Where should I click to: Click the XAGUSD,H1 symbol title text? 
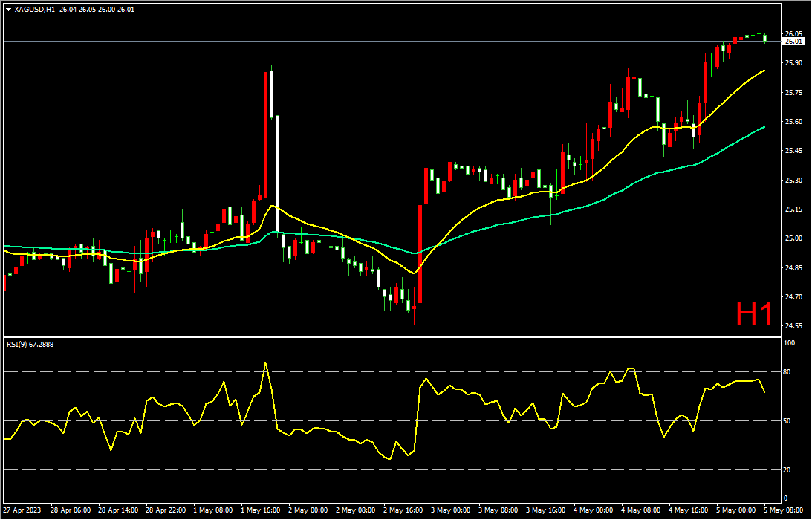(x=35, y=10)
